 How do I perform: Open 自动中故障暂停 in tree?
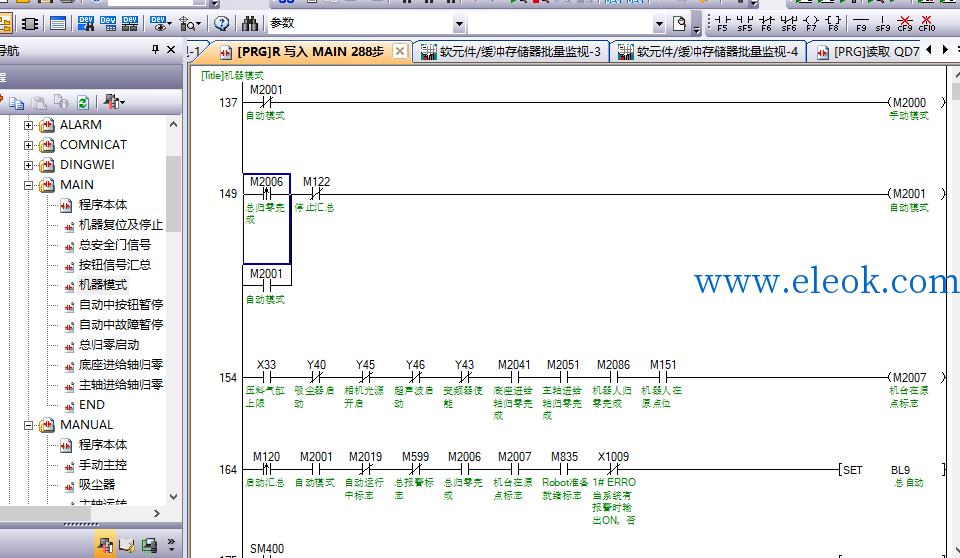(x=121, y=325)
